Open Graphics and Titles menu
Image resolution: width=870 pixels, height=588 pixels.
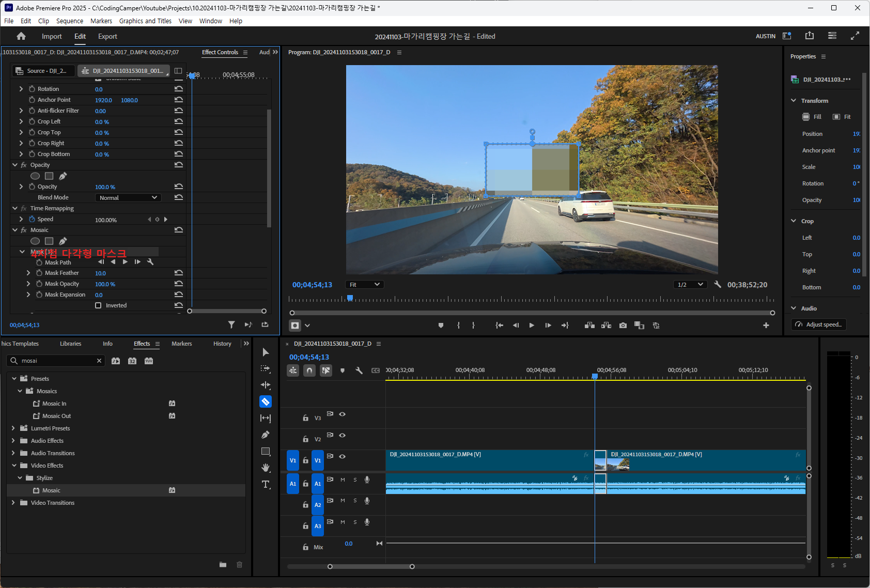coord(145,21)
